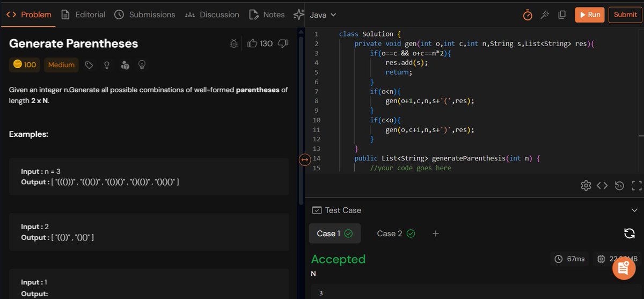
Task: Reset code with the restore icon
Action: tap(619, 186)
